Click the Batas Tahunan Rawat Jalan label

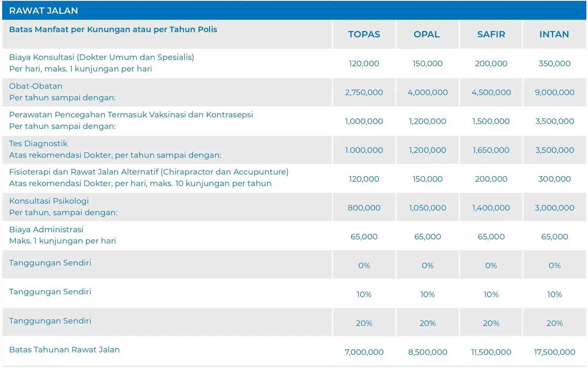(x=64, y=350)
